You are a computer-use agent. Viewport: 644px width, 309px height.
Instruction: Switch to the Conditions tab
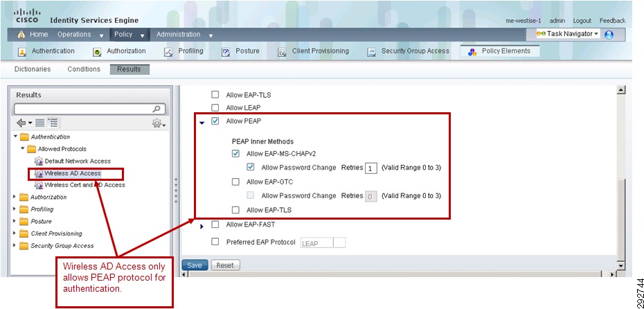84,69
